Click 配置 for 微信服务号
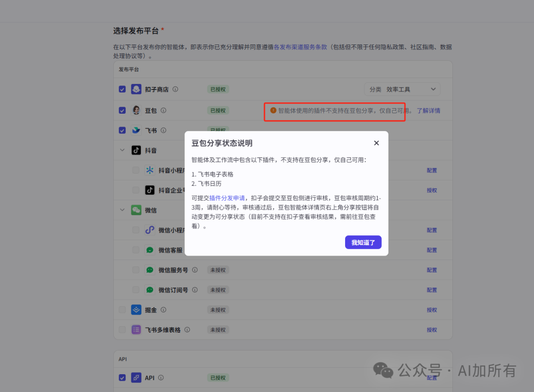The width and height of the screenshot is (534, 392). pos(432,270)
